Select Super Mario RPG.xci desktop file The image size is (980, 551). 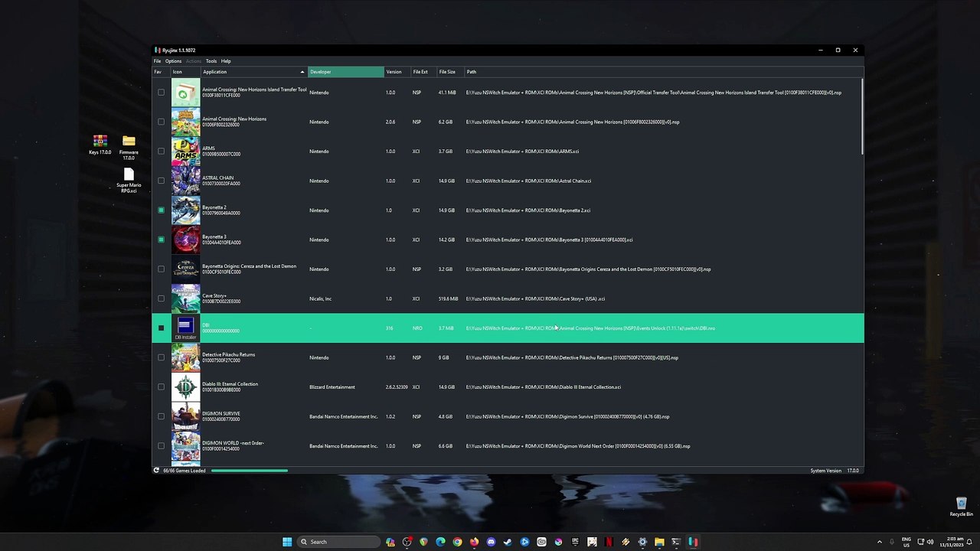coord(129,181)
